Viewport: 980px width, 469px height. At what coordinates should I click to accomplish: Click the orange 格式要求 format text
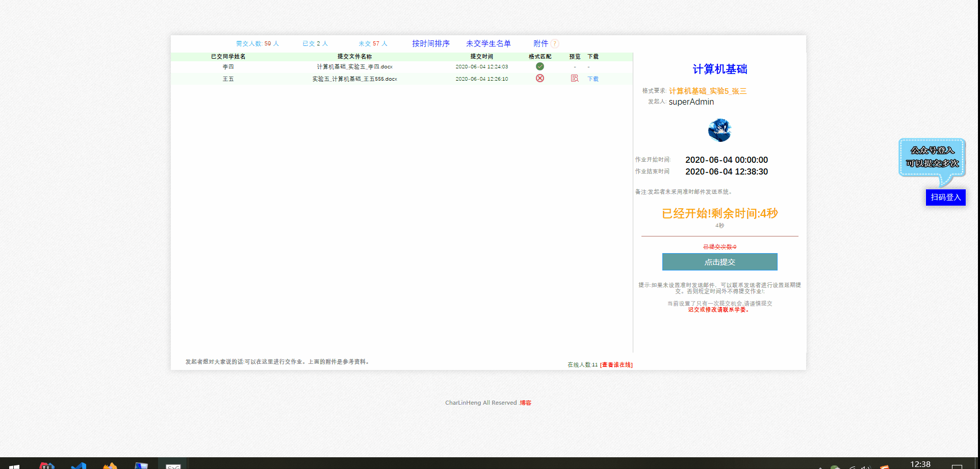tap(706, 90)
